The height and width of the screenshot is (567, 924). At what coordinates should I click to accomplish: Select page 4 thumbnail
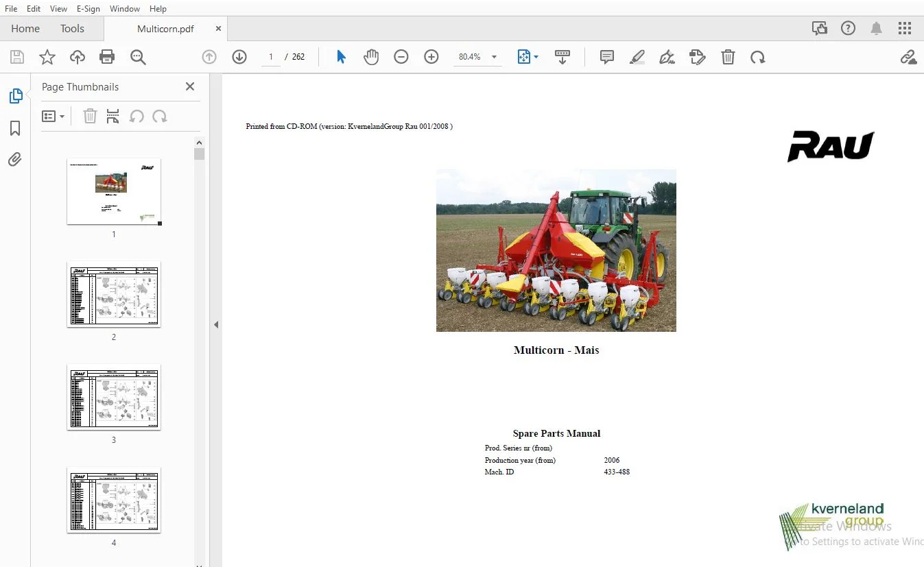(x=114, y=500)
